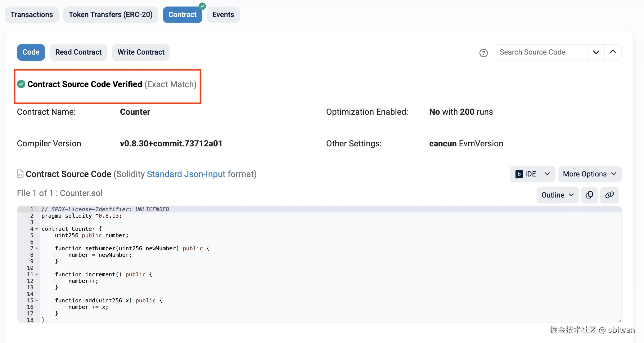The width and height of the screenshot is (644, 343).
Task: Switch to the Events tab
Action: coord(223,15)
